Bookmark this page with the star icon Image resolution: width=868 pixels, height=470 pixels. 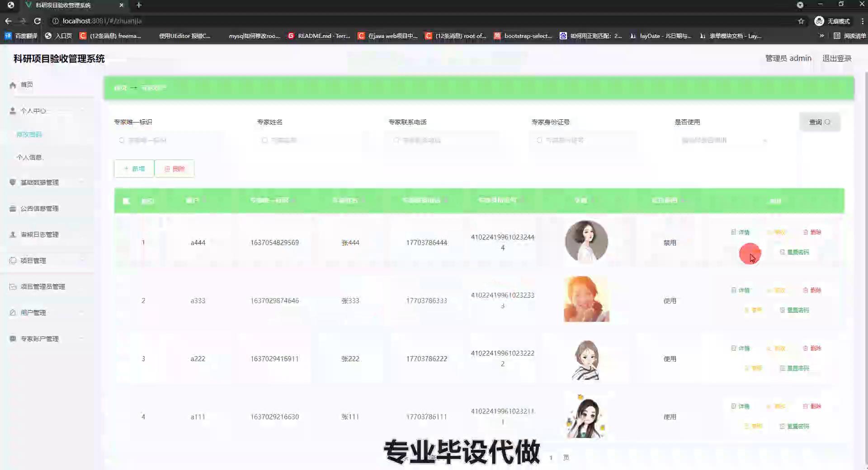tap(801, 21)
